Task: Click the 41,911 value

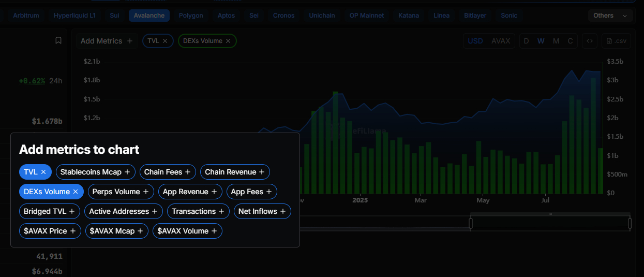Action: click(50, 256)
